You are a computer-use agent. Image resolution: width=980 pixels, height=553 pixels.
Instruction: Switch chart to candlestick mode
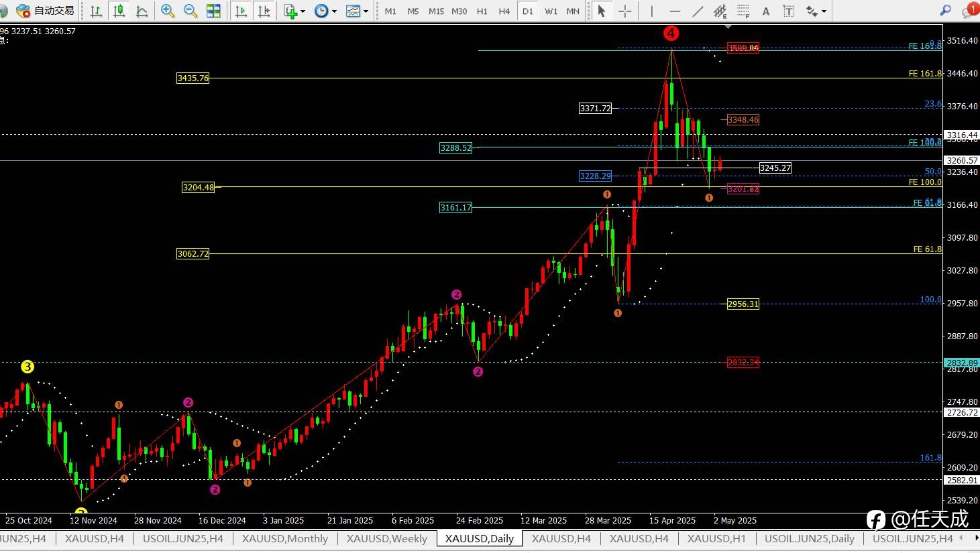(x=119, y=11)
